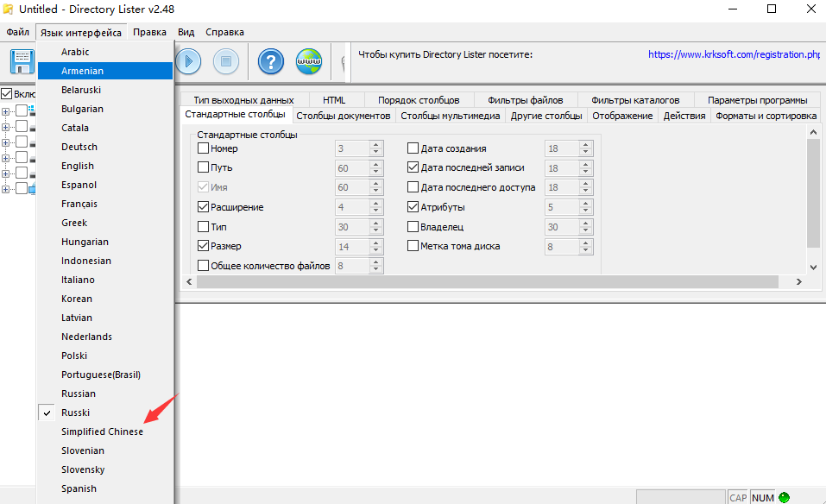The height and width of the screenshot is (504, 826).
Task: Expand the last tree node in list
Action: (7, 189)
